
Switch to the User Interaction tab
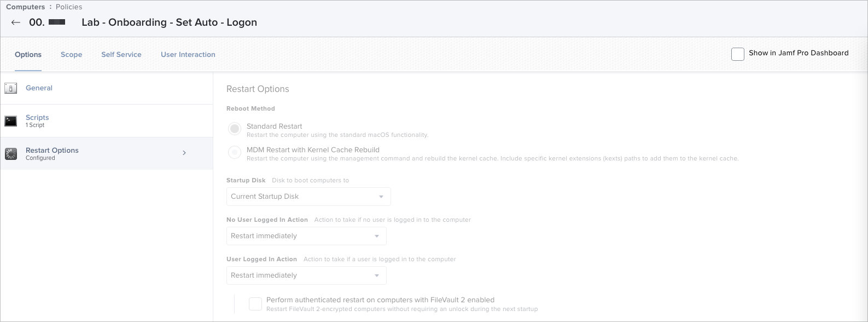pyautogui.click(x=188, y=55)
